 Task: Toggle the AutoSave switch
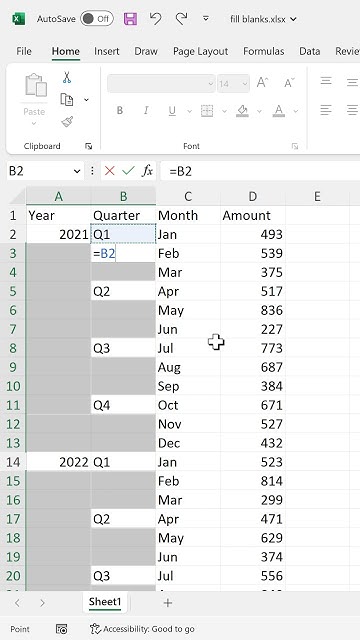coord(96,19)
